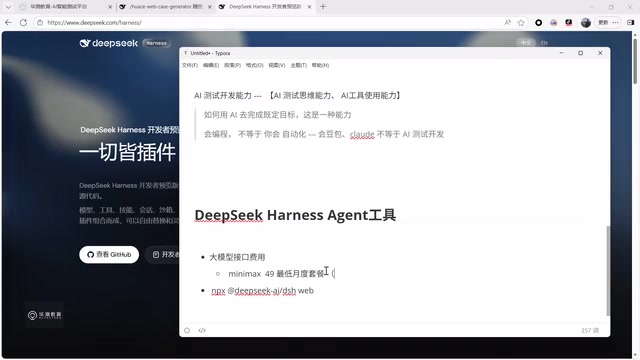This screenshot has width=640, height=360.
Task: Click the Typora vertical scrollbar thumb
Action: point(608,271)
